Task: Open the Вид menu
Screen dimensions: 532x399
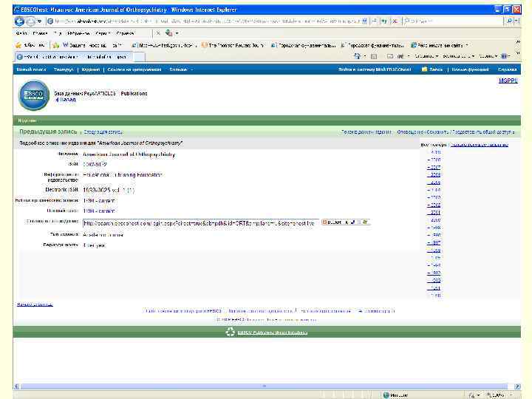Action: pyautogui.click(x=58, y=33)
